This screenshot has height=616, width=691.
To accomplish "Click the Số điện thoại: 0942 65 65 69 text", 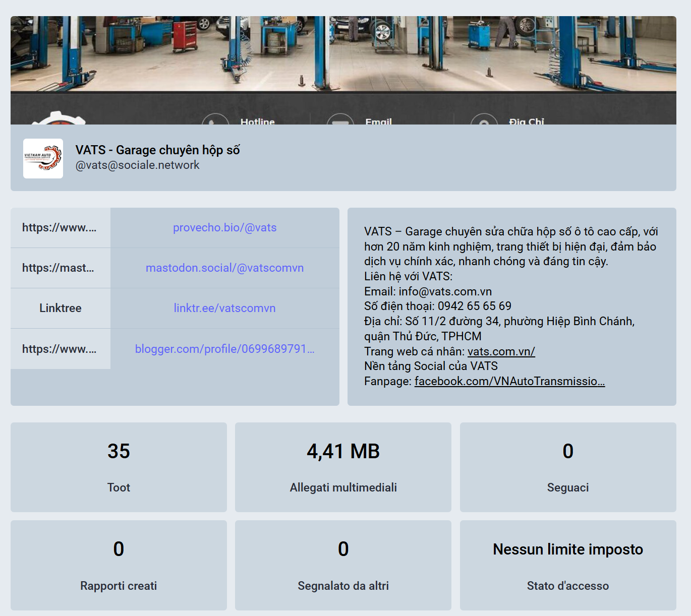I will tap(438, 306).
